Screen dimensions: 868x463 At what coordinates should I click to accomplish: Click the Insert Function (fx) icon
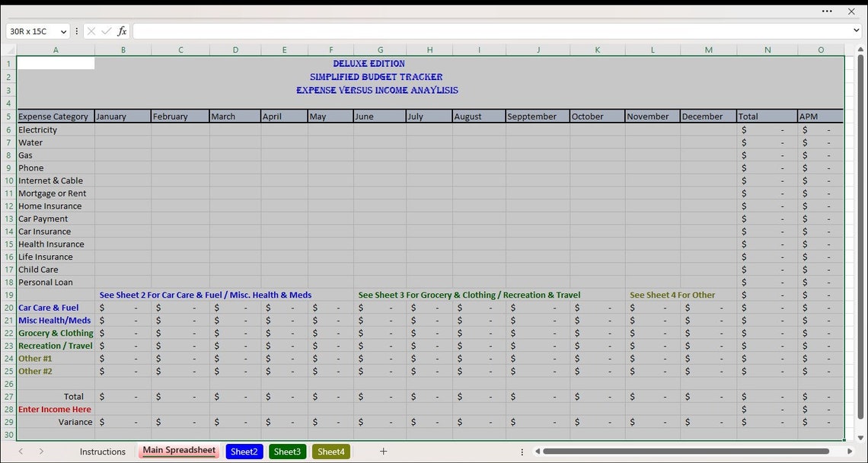coord(122,31)
